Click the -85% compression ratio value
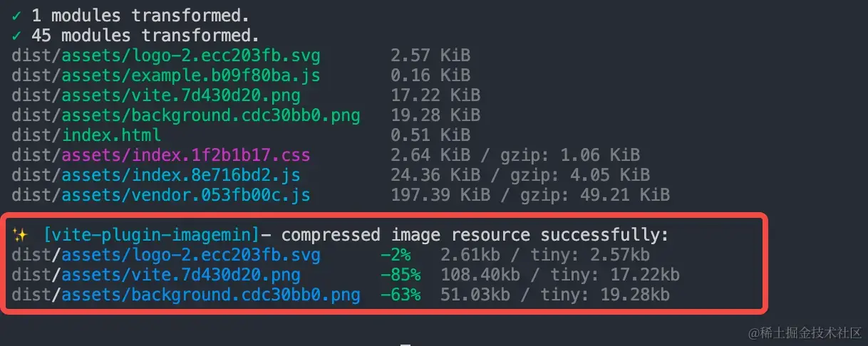 point(400,275)
